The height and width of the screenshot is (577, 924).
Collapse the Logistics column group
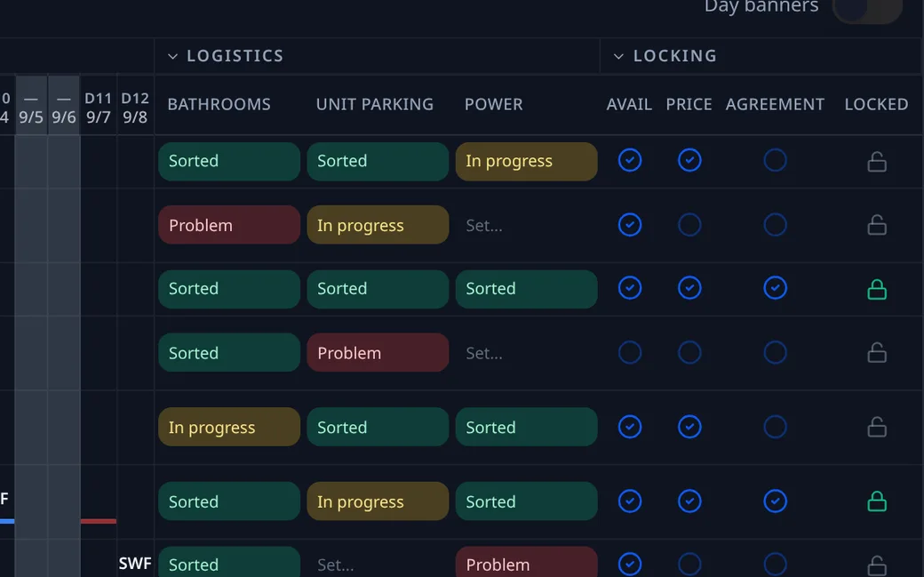pyautogui.click(x=172, y=56)
